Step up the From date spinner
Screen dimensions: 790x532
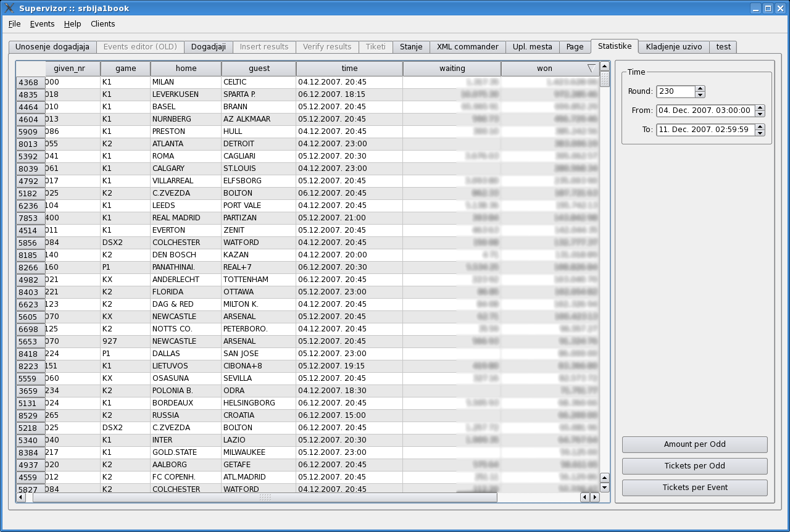(760, 108)
